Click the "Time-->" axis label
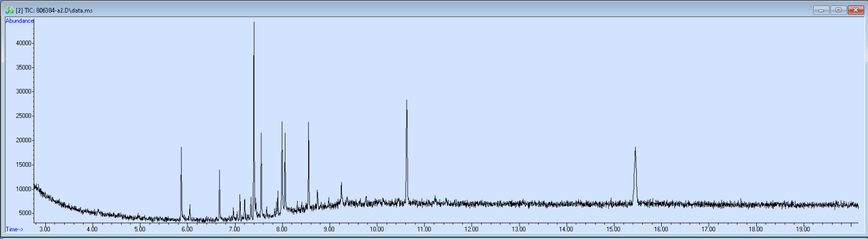The width and height of the screenshot is (868, 239). click(x=14, y=229)
